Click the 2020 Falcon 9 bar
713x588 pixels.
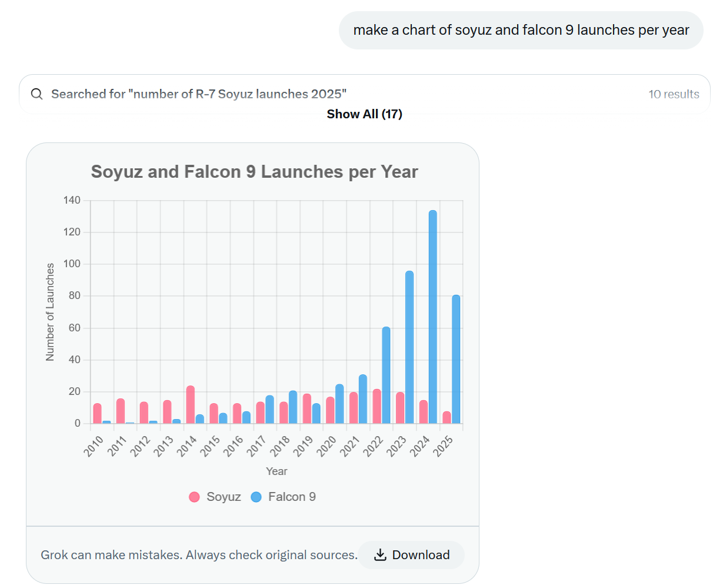[x=339, y=404]
